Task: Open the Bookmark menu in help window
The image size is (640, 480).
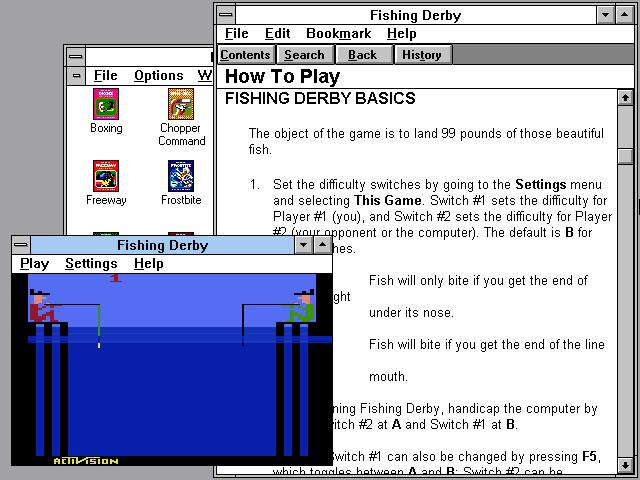Action: coord(338,33)
